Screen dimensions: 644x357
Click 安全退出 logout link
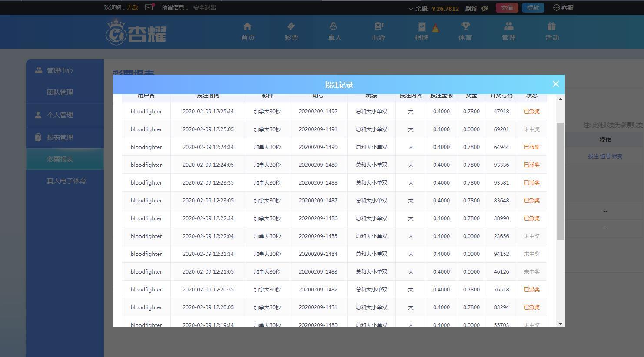[205, 7]
